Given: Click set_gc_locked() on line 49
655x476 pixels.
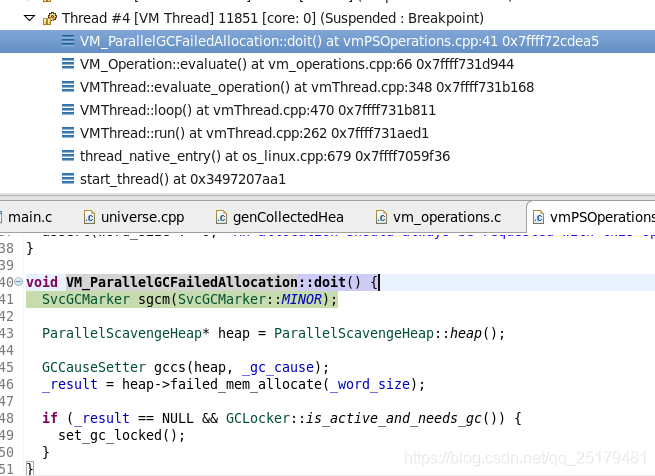Looking at the screenshot, I should tap(121, 435).
